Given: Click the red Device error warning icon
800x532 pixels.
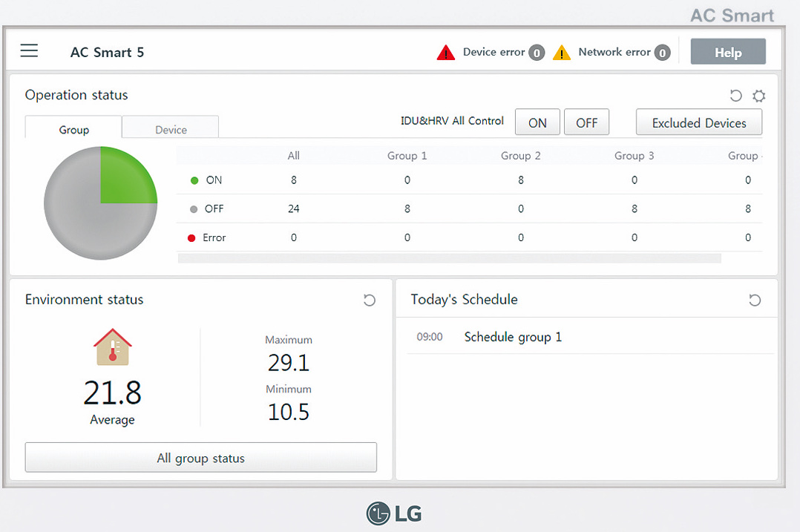Looking at the screenshot, I should point(445,53).
